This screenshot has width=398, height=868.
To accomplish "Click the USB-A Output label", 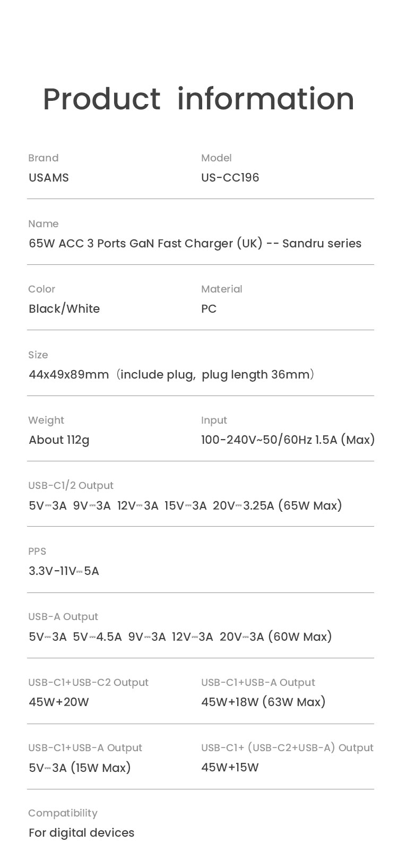I will [63, 617].
